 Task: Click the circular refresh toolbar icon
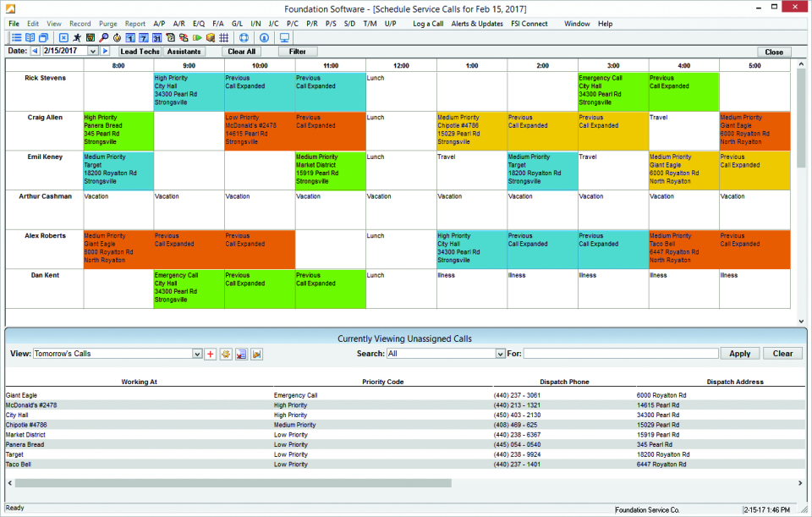click(117, 38)
